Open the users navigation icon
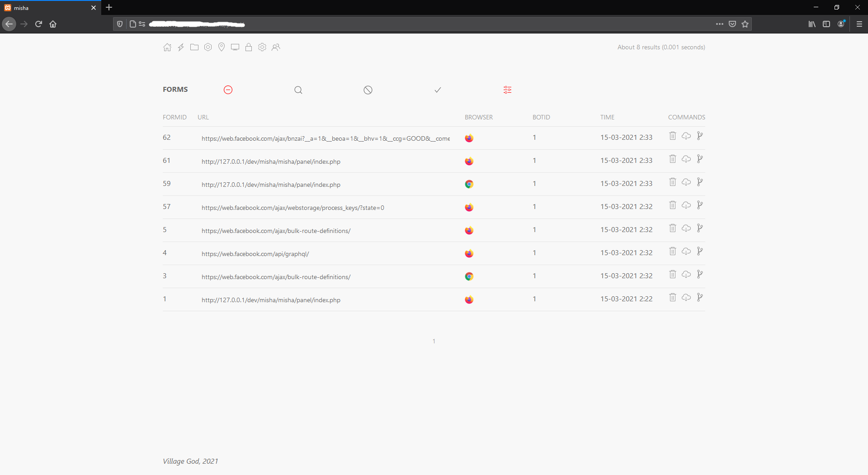This screenshot has width=868, height=475. pos(276,47)
